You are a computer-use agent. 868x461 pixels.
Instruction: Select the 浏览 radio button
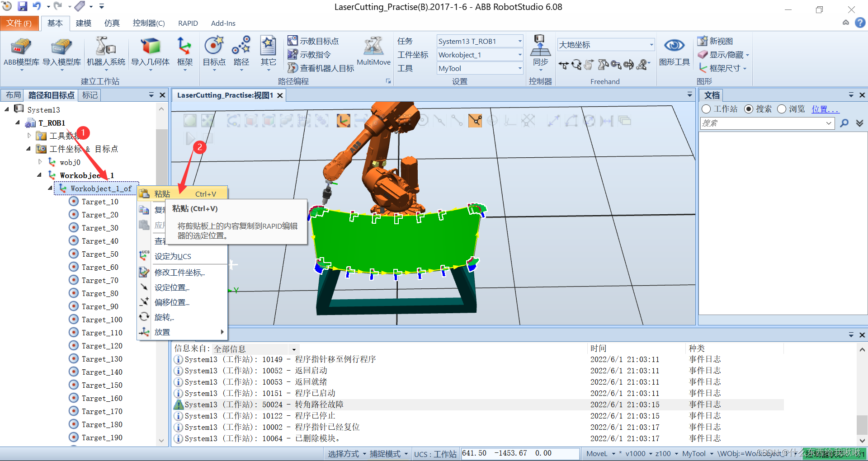click(782, 109)
